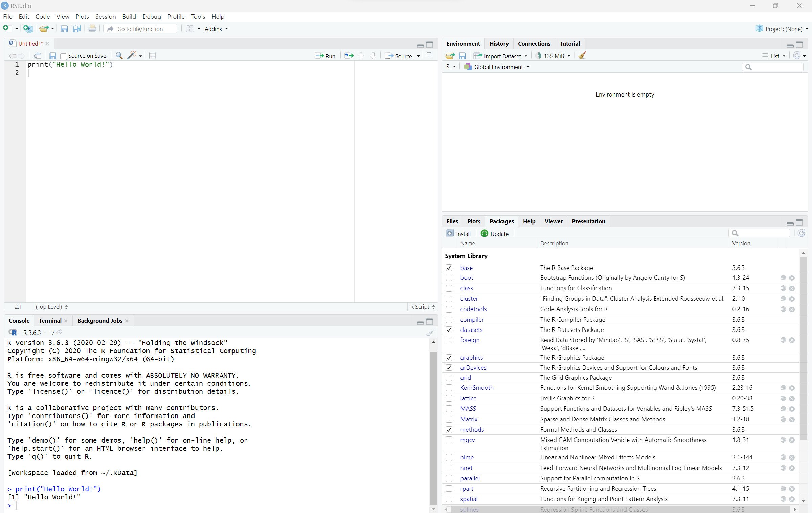Click the find/replace magnifier icon

[119, 56]
